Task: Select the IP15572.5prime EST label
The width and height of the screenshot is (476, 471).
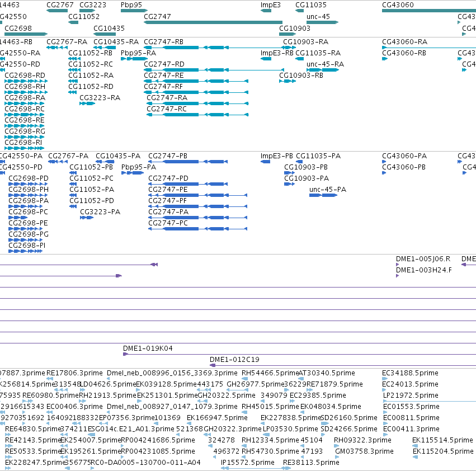Action: [247, 463]
